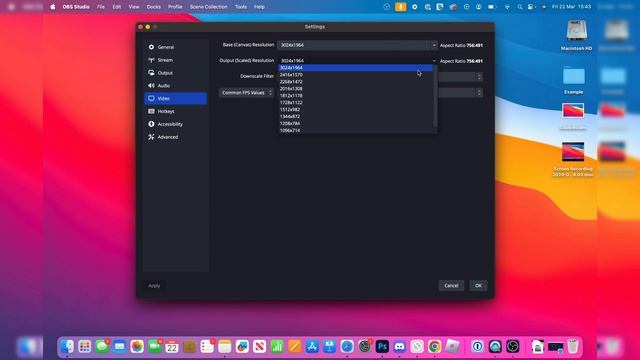The width and height of the screenshot is (640, 360).
Task: Open the FPS value dropdown arrows
Action: coord(479,93)
